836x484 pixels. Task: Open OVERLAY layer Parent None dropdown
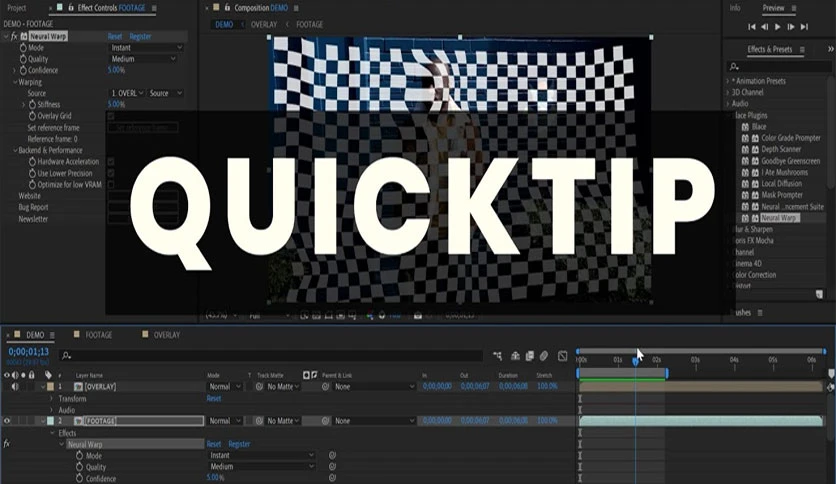click(374, 387)
